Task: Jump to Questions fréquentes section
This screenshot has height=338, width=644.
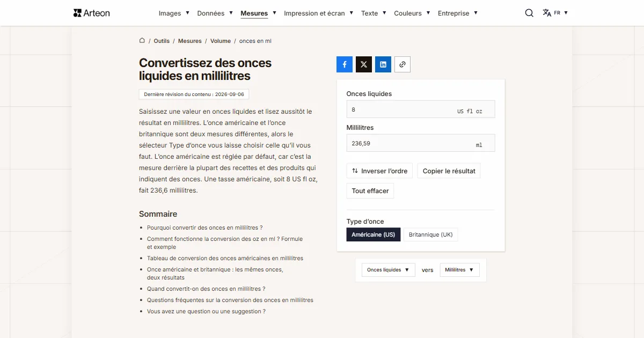Action: 230,300
